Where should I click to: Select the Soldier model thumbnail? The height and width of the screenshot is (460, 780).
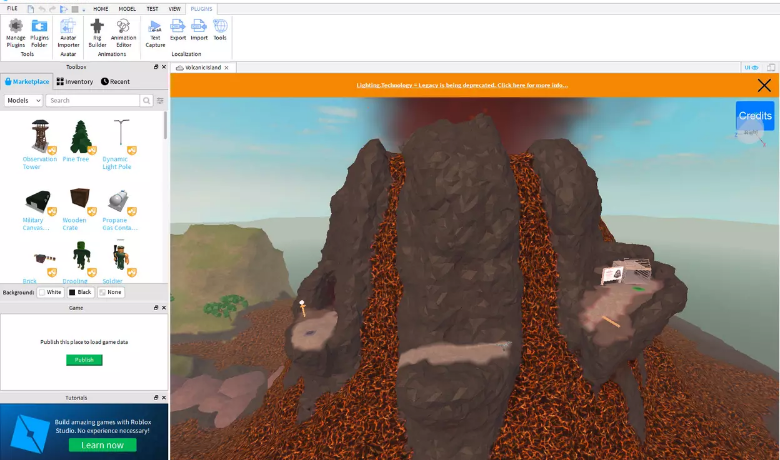pos(120,257)
